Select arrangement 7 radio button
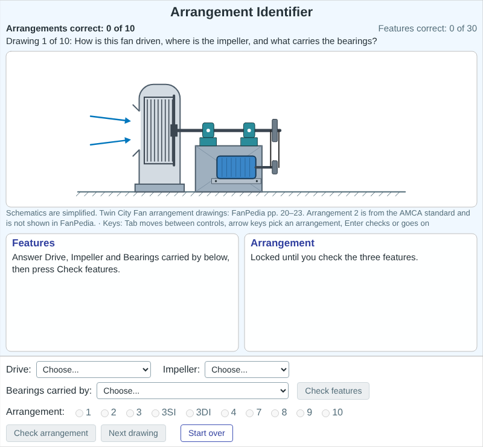This screenshot has height=448, width=483. pyautogui.click(x=249, y=413)
